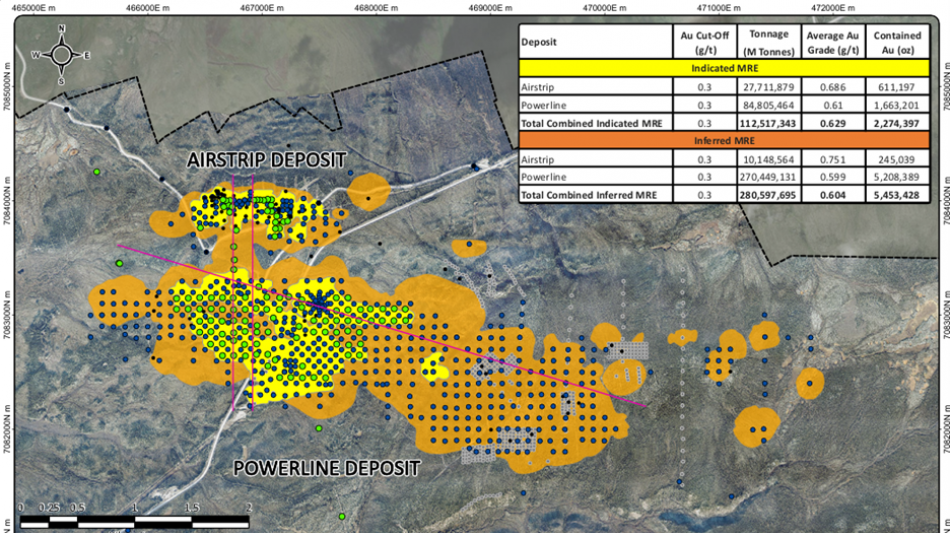Click the total inferred tonnage 280,597,695
This screenshot has width=950, height=533.
[768, 195]
